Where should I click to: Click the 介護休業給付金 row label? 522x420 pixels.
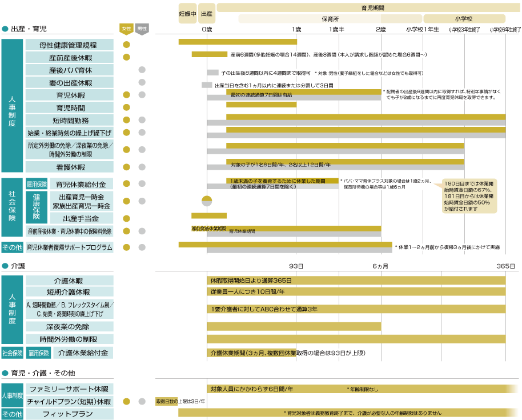pos(83,353)
